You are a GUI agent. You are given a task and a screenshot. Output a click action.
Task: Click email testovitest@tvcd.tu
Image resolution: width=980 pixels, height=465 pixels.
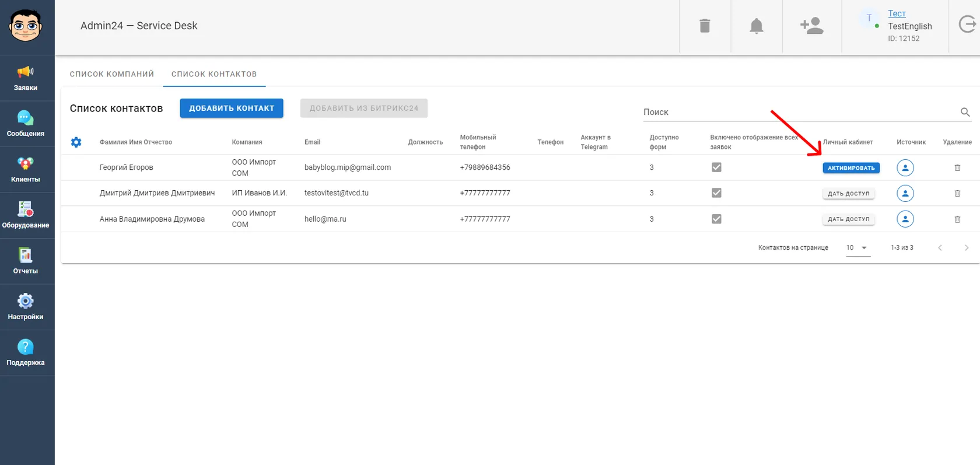tap(337, 193)
